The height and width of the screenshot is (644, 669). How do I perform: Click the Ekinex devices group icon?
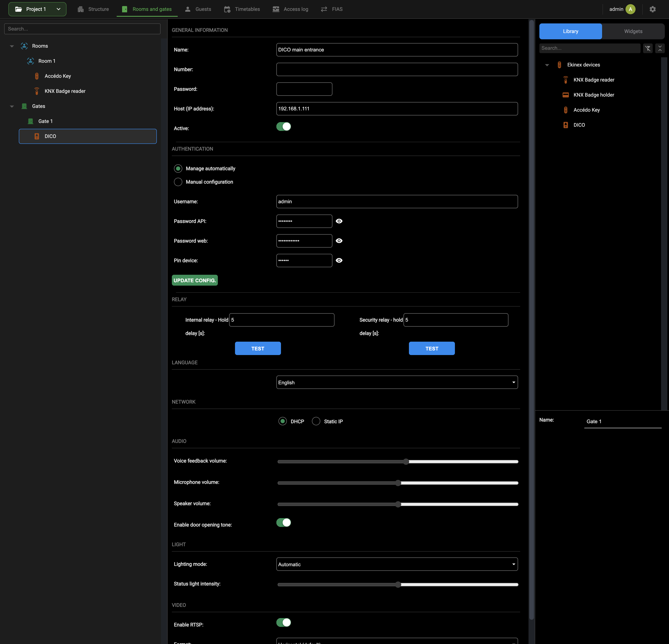[x=559, y=64]
